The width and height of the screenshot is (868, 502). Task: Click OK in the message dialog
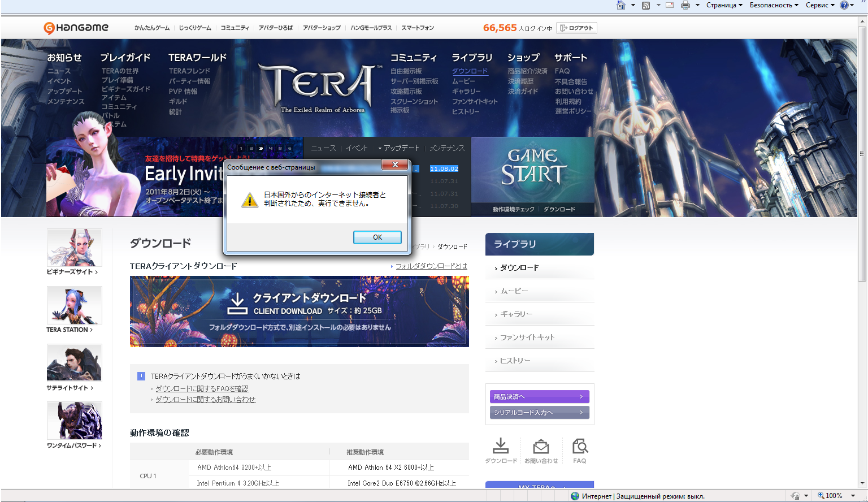377,237
